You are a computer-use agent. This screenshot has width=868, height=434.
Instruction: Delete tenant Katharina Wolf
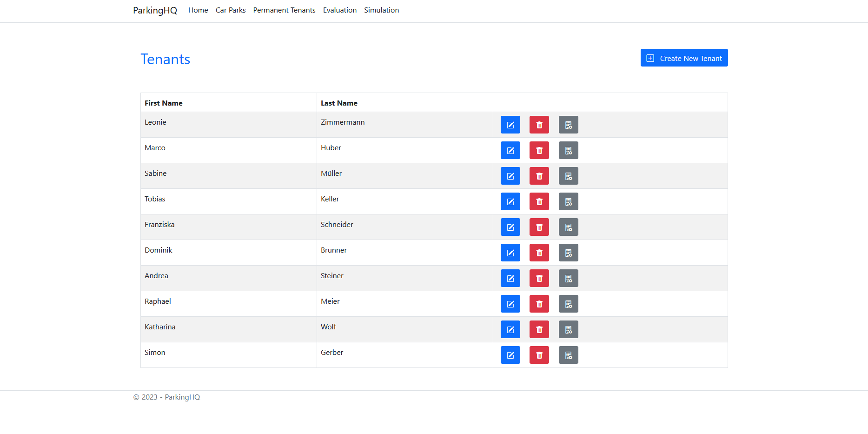pyautogui.click(x=539, y=329)
